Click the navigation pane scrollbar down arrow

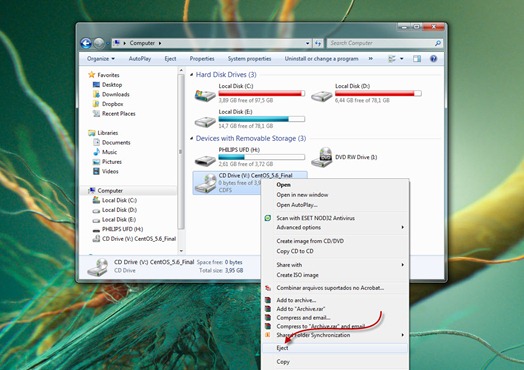pos(181,251)
